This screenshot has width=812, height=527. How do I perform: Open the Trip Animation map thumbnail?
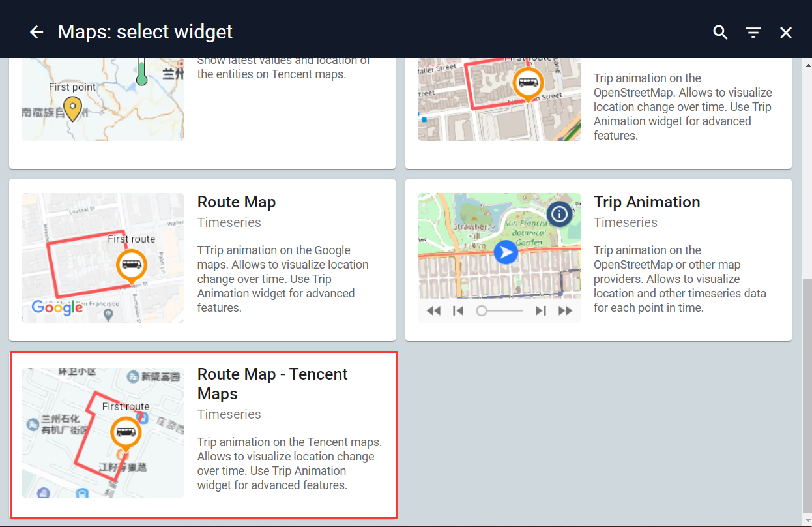point(499,258)
